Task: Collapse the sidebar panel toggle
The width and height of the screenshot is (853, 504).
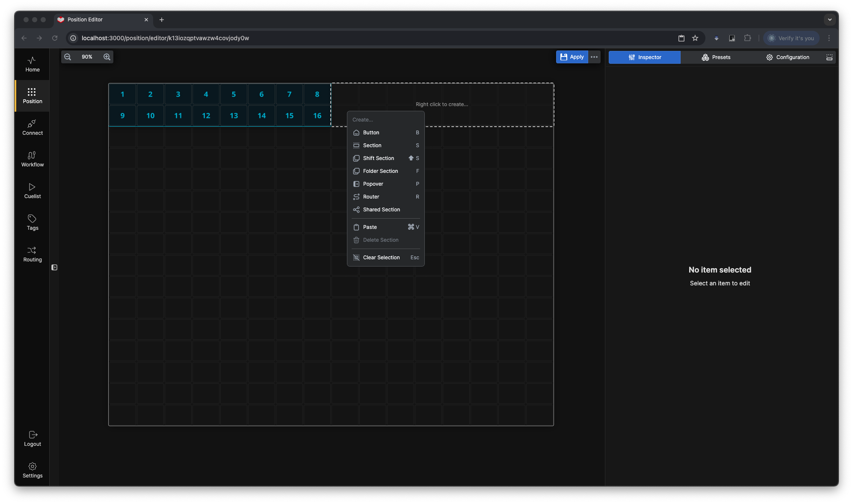Action: (54, 267)
